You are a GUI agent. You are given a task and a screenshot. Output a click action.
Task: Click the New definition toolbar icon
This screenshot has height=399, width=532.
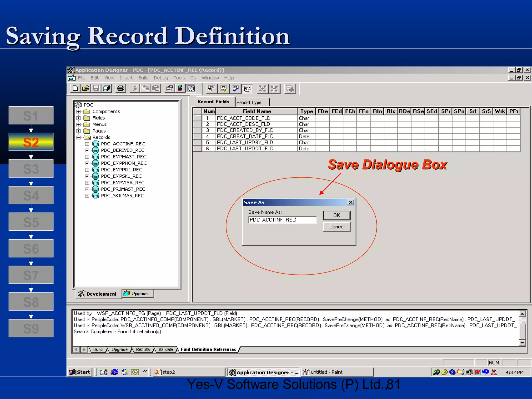click(x=75, y=89)
